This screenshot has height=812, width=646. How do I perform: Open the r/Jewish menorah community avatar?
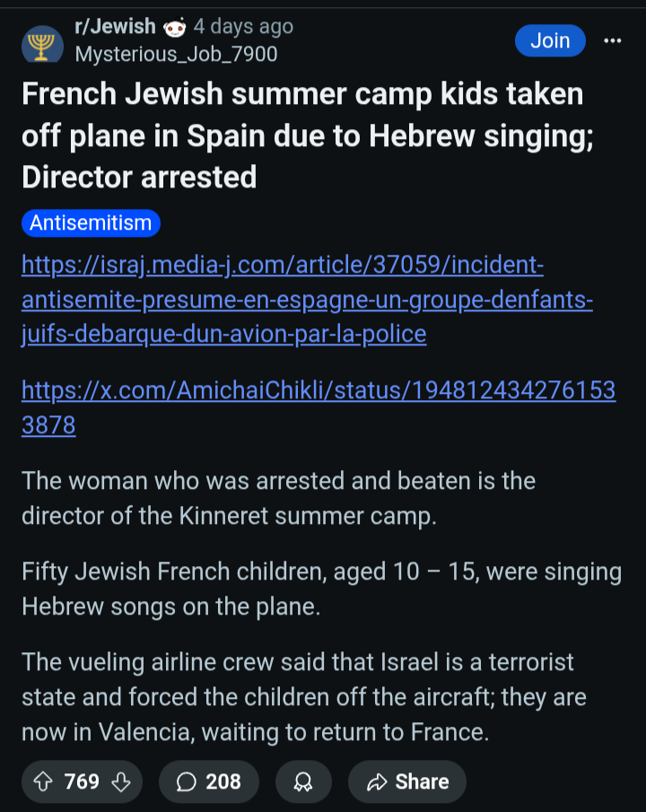[x=42, y=45]
